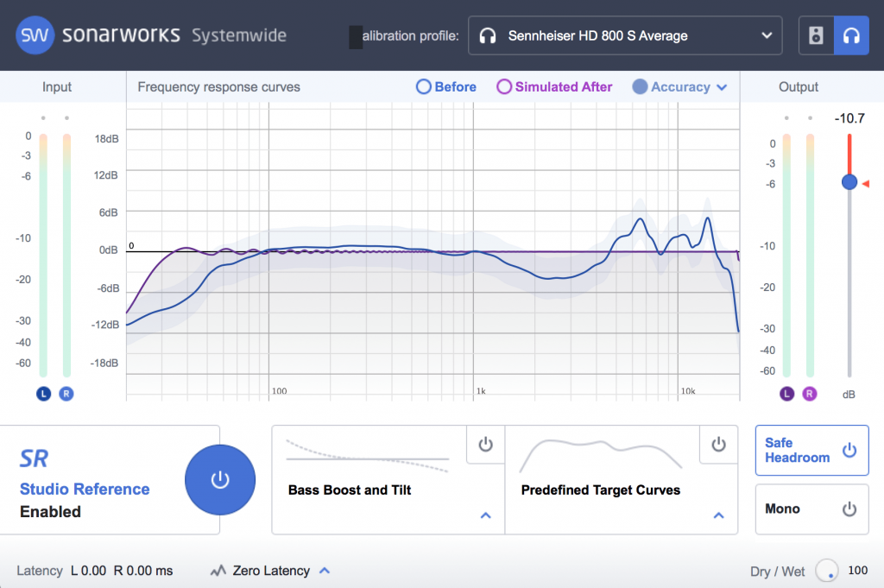The height and width of the screenshot is (588, 884).
Task: Switch to speaker output mode icon
Action: [816, 35]
